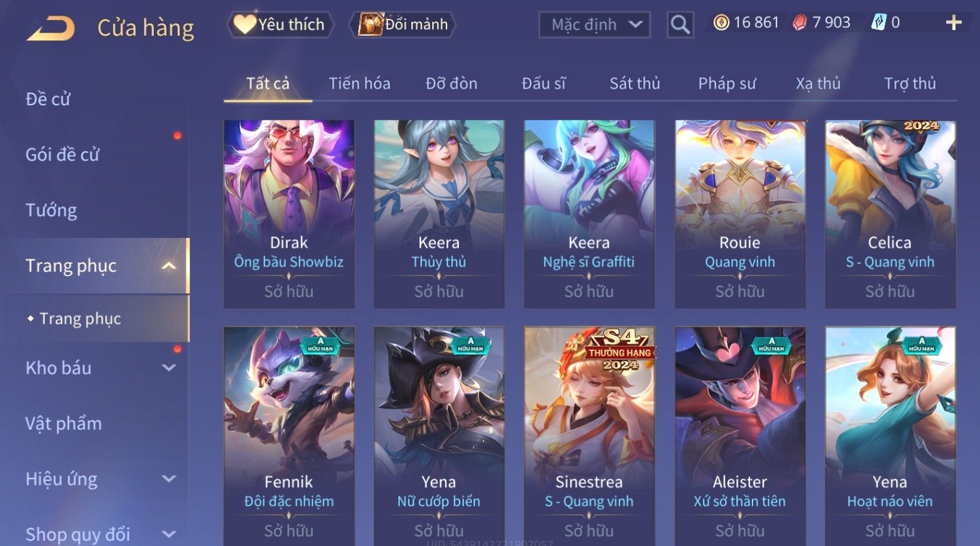This screenshot has height=546, width=980.
Task: Switch to the Sát thủ tab
Action: (x=634, y=83)
